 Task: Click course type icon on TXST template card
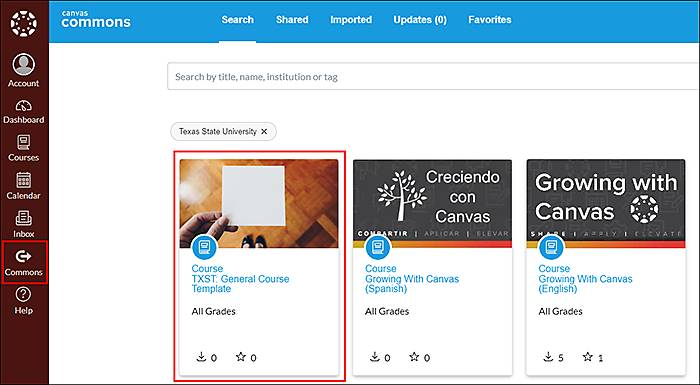tap(204, 247)
